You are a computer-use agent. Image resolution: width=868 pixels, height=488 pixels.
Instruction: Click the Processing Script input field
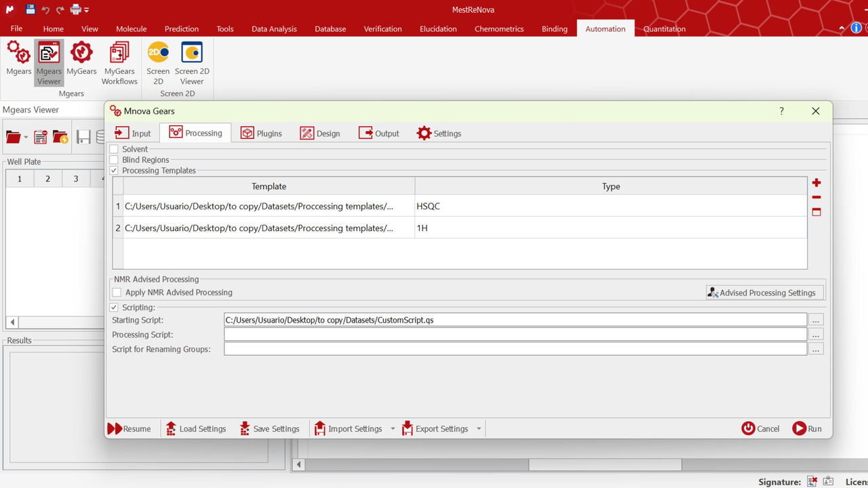[515, 334]
